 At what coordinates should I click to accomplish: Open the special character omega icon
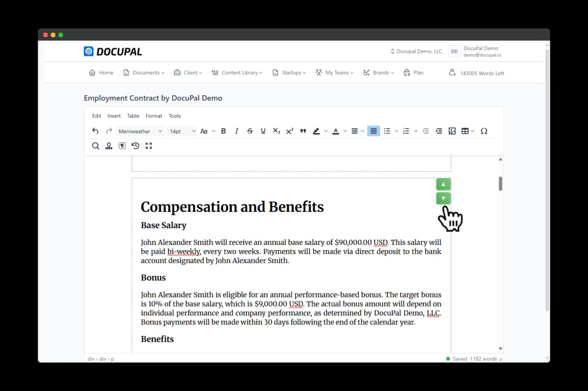click(484, 131)
